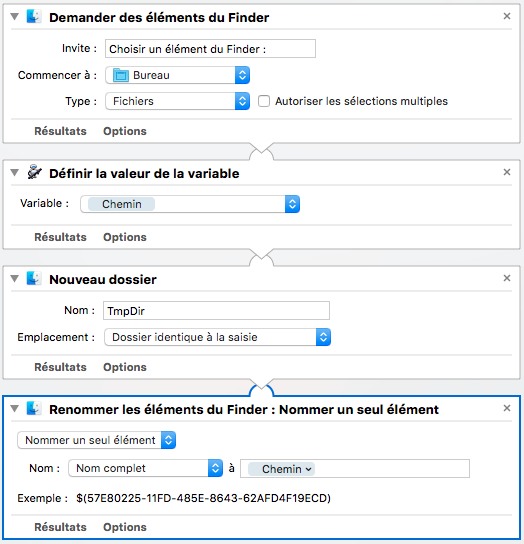The width and height of the screenshot is (524, 544).
Task: Remove the Renommer les éléments du Finder action
Action: click(507, 408)
